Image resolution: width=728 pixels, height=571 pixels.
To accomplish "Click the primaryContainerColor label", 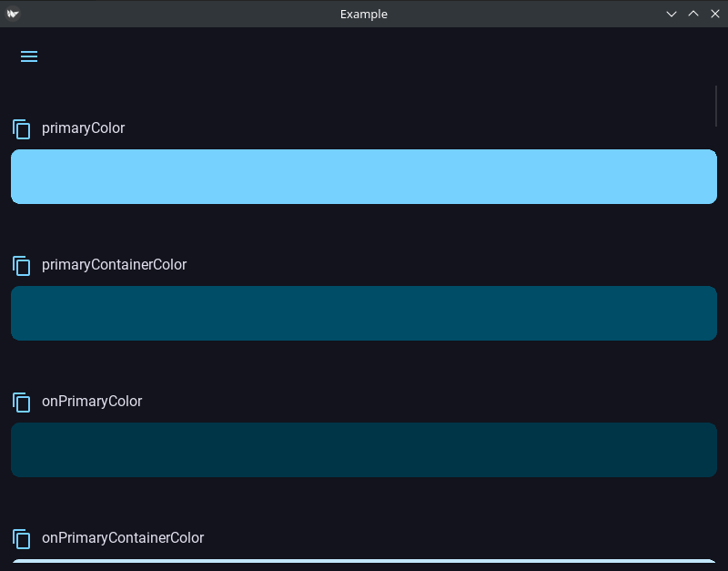I will tap(115, 265).
